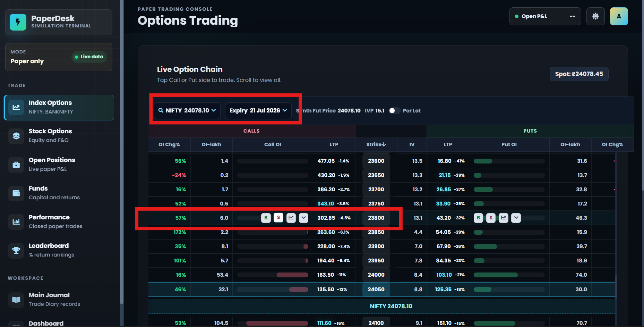644x327 pixels.
Task: Click OI Chg% value 172% at 23850
Action: point(180,232)
